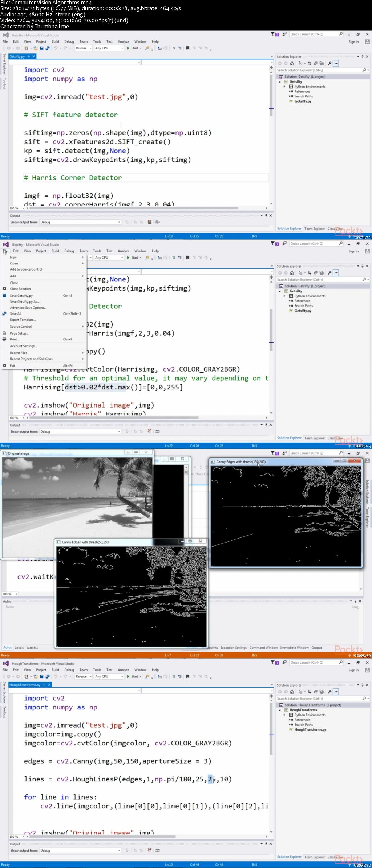This screenshot has width=372, height=868.
Task: Click feedback icon beside HoughTransforms Quick Launch box
Action: point(284,663)
